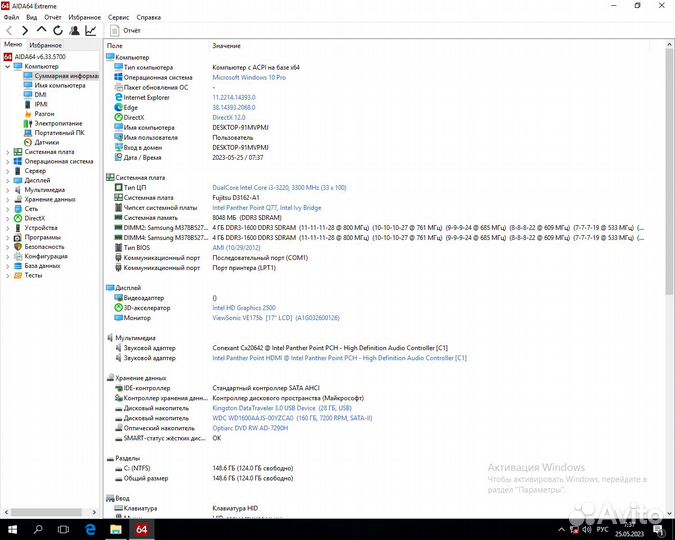Open the Избранное menu in the menu bar

click(84, 17)
